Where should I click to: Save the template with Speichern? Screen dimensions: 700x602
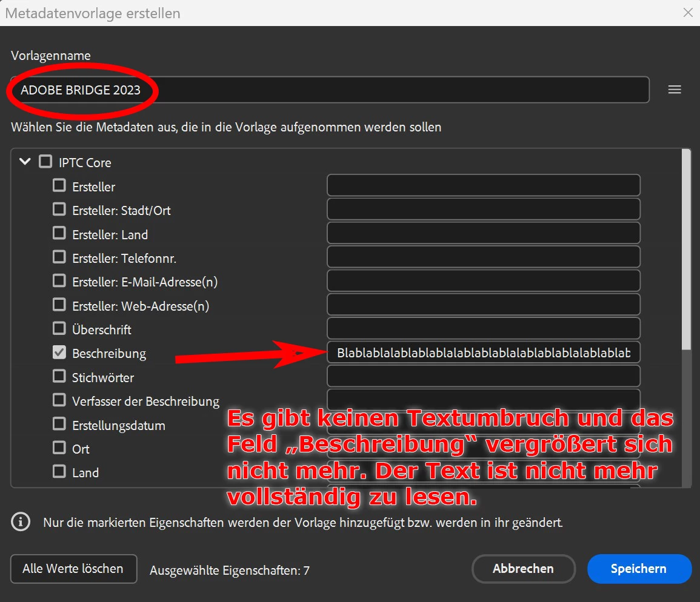pyautogui.click(x=639, y=569)
